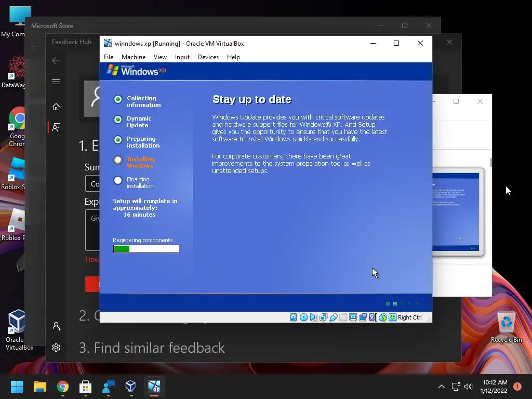
Task: Open the Help menu in VirtualBox
Action: point(233,57)
